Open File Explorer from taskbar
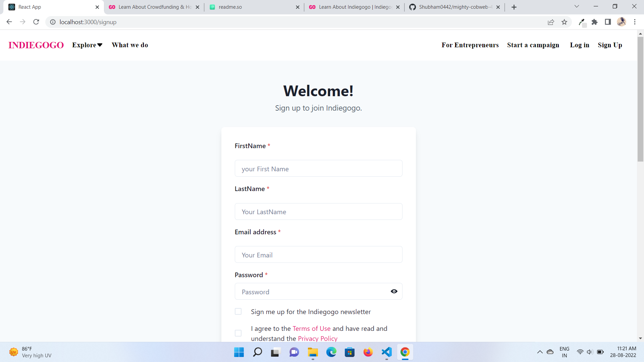 [x=313, y=352]
